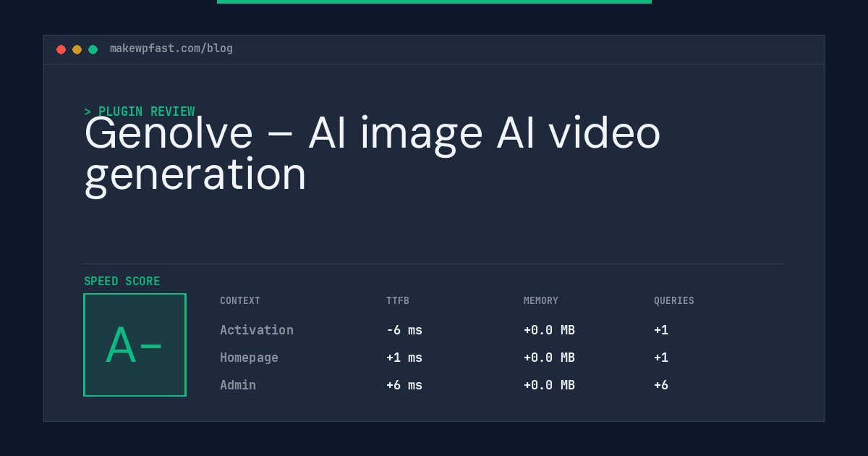Click the A- speed score badge

135,345
